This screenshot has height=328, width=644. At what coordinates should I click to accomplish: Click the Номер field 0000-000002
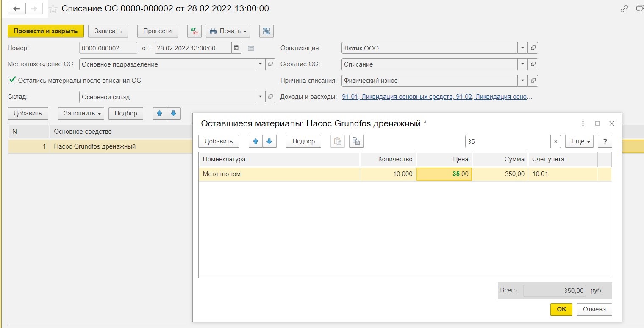[x=108, y=48]
